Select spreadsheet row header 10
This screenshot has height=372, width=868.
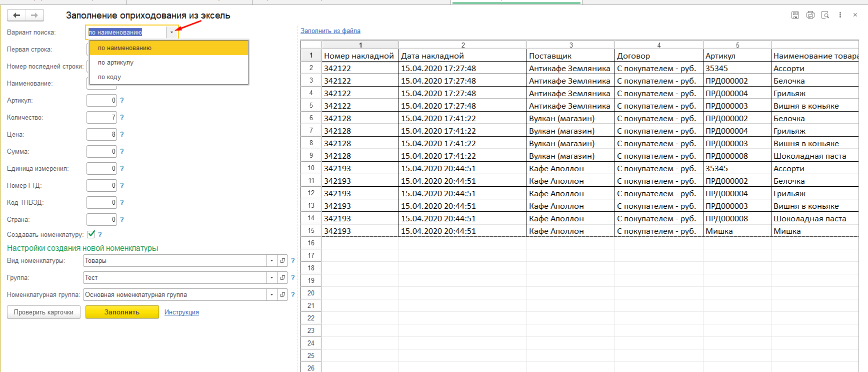(311, 168)
